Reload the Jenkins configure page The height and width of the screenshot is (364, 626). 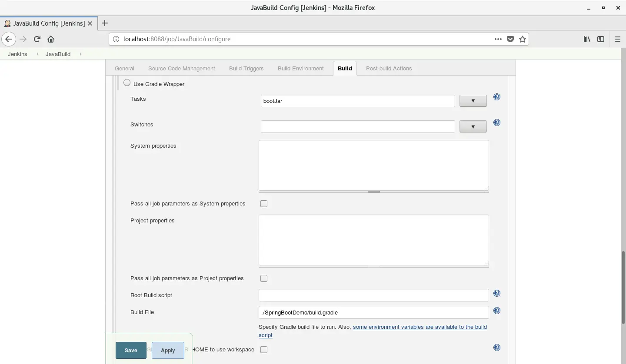pyautogui.click(x=37, y=39)
